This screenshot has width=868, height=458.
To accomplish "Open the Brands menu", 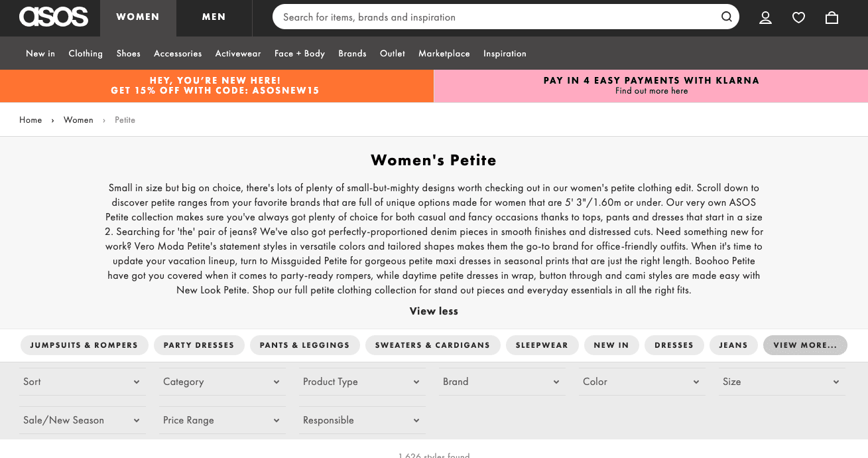I will tap(352, 54).
